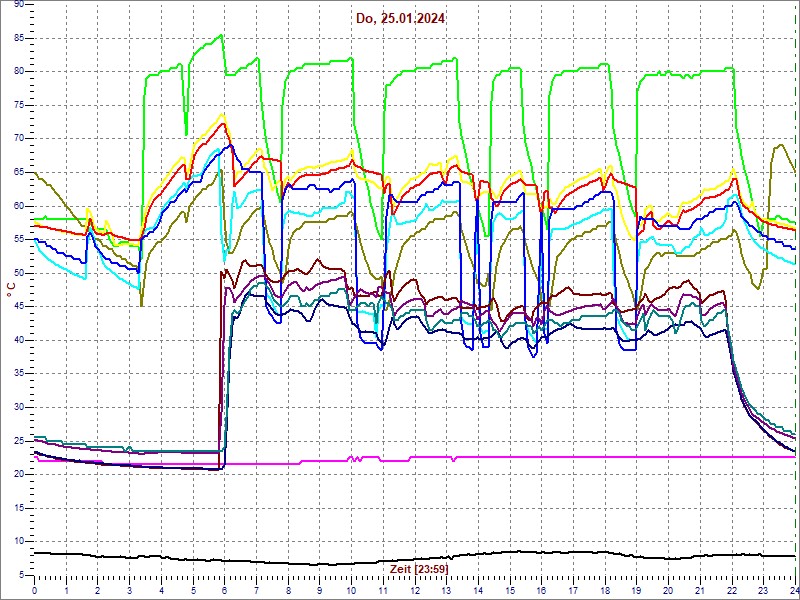This screenshot has height=600, width=800.
Task: Click the 'Zeit [23:59]' time axis label
Action: pos(419,568)
